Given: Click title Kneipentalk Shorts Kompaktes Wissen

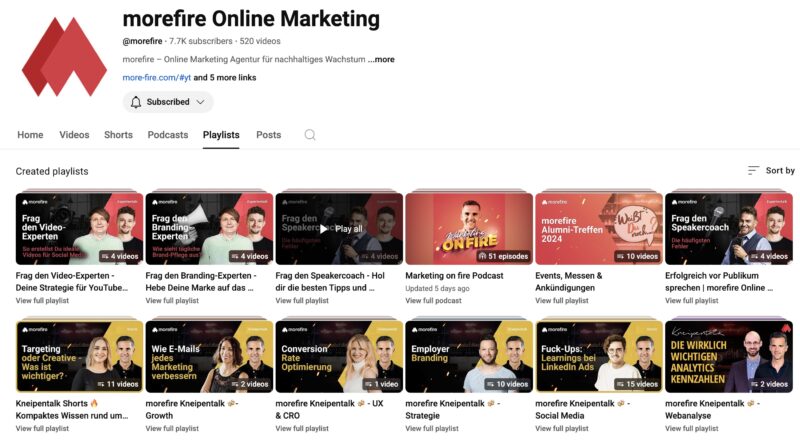Looking at the screenshot, I should point(72,409).
